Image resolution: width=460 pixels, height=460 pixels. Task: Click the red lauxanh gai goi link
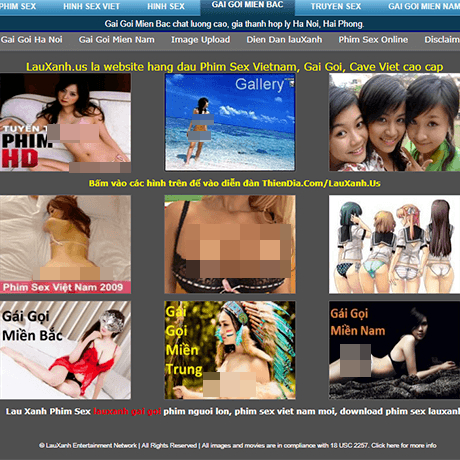click(x=127, y=411)
